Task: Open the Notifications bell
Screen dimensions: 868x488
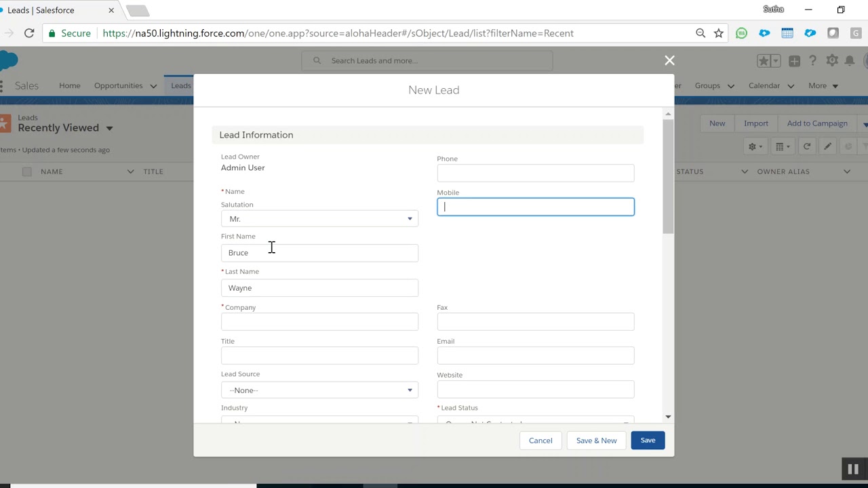Action: point(850,61)
